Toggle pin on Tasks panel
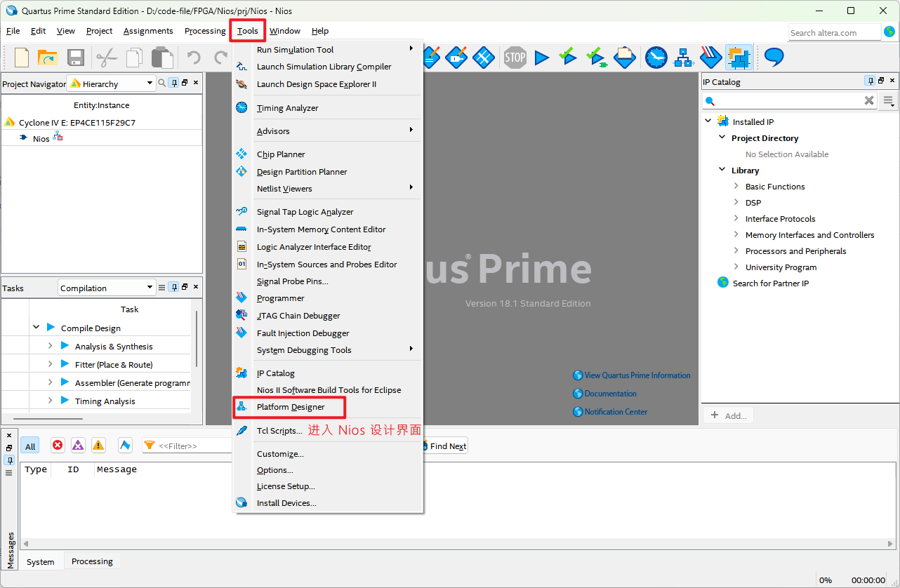 pos(174,287)
